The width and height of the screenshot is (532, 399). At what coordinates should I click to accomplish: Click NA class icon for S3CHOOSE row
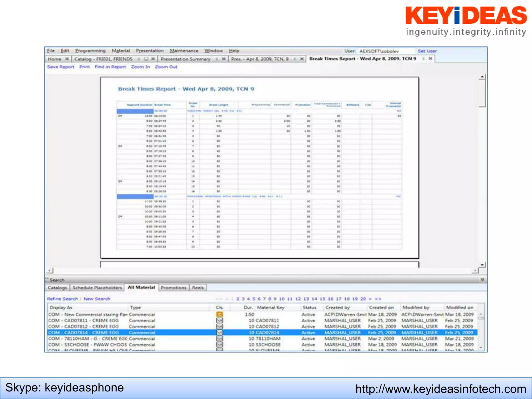219,345
